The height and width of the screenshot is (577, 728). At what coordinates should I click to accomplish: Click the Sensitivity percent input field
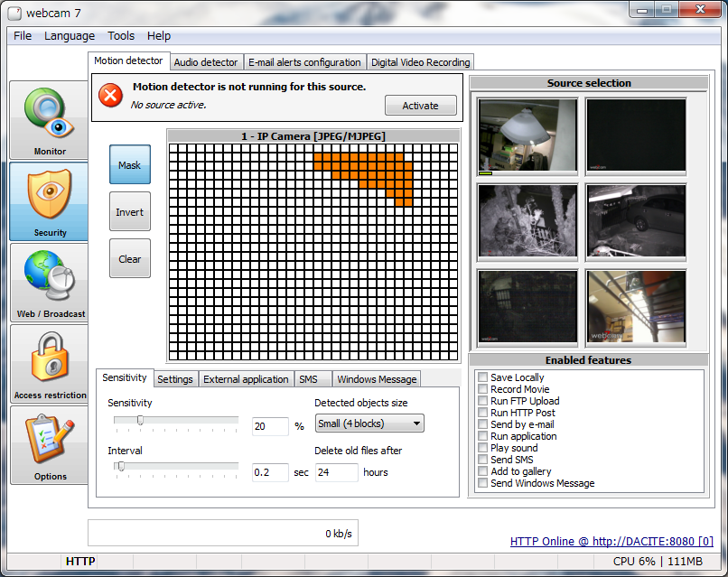tap(270, 426)
